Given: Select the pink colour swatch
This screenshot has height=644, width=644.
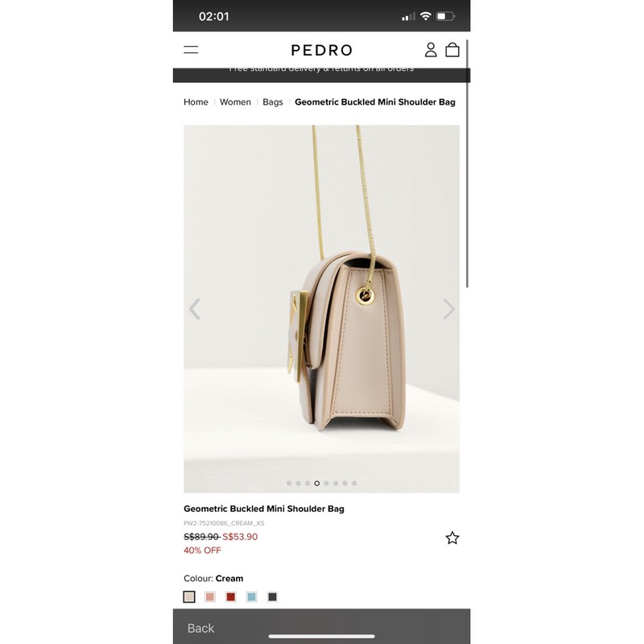Looking at the screenshot, I should (210, 597).
